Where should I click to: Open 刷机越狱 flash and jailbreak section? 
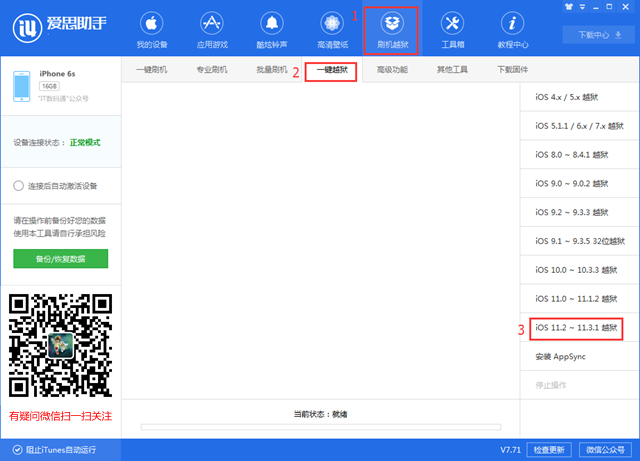tap(392, 30)
